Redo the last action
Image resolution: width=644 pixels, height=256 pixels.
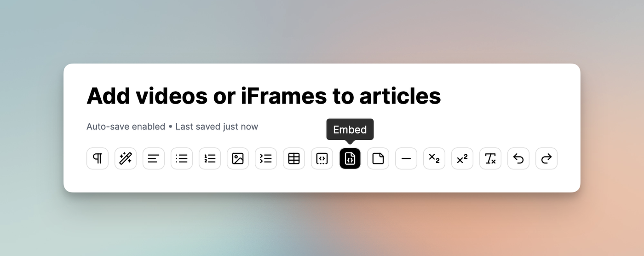click(546, 158)
